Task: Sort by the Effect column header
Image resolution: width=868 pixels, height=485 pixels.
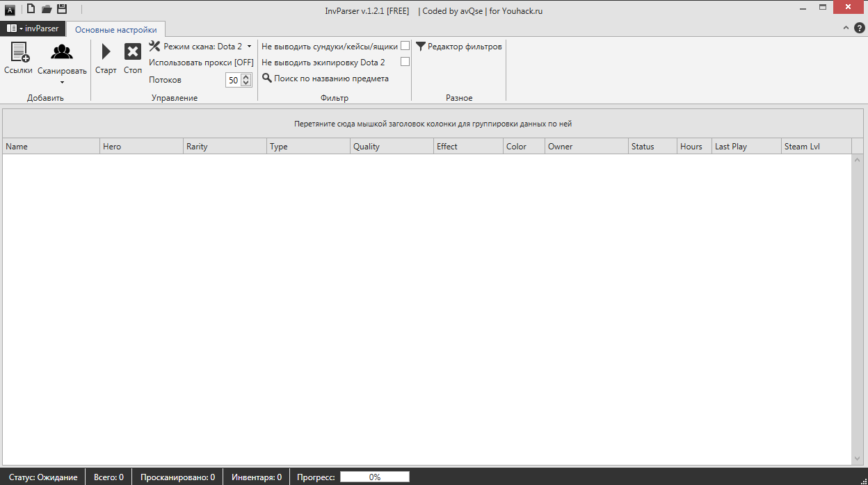Action: click(469, 147)
